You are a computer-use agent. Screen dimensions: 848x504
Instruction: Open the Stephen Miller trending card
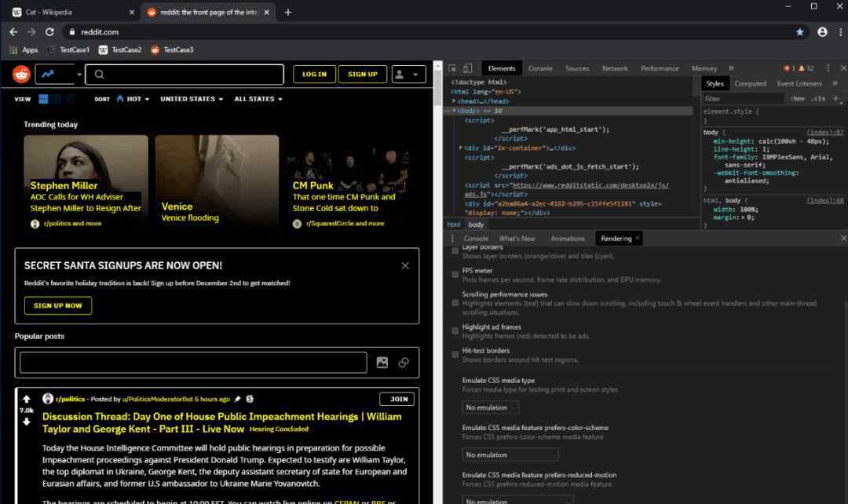tap(86, 183)
